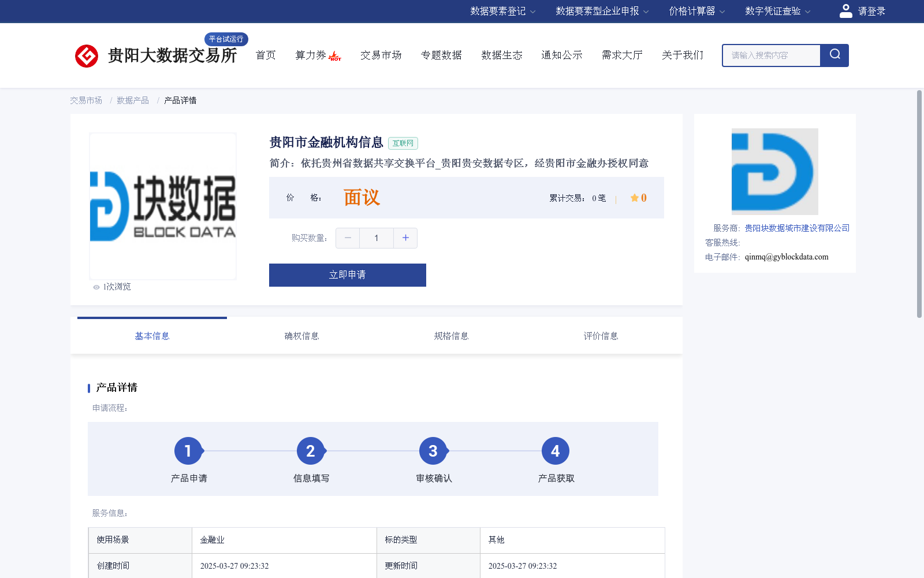Click the 累计交易: 0笔 text
924x578 pixels.
[577, 198]
